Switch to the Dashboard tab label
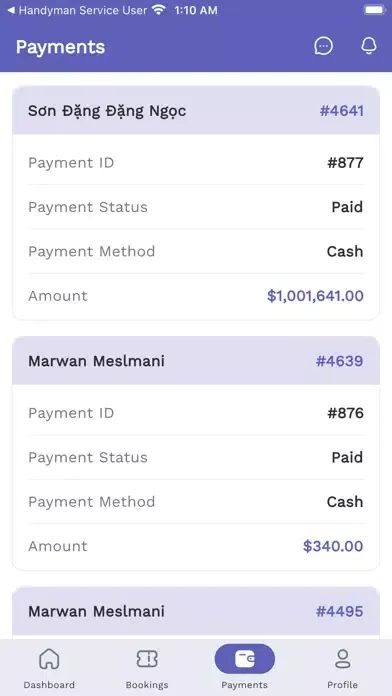392x696 pixels. pos(49,684)
